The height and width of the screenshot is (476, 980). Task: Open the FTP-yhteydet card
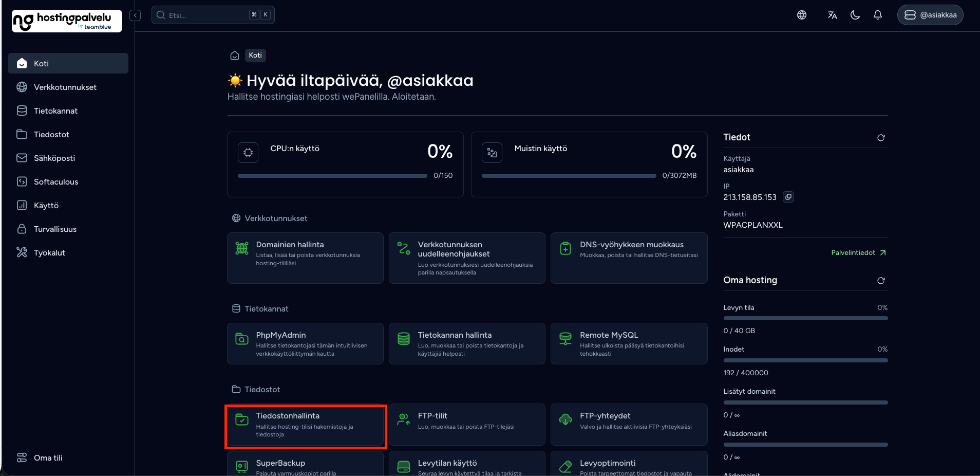(629, 425)
